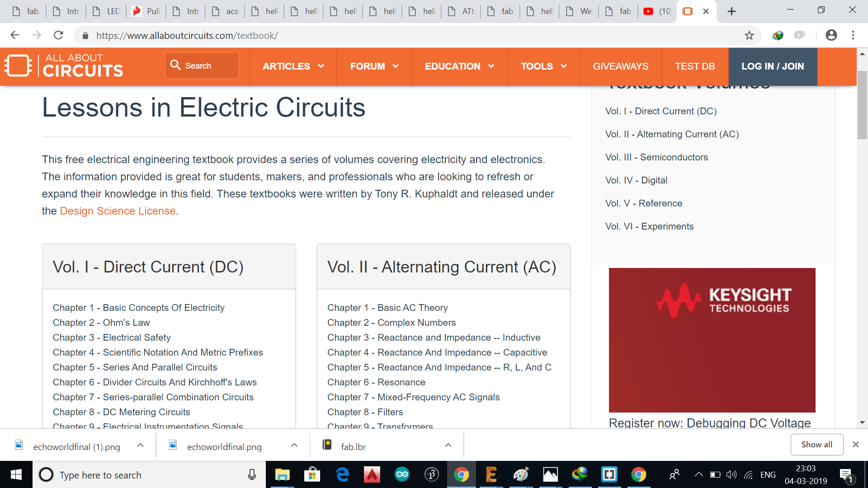Click magnifier icon in site search
The image size is (868, 488).
(x=175, y=65)
